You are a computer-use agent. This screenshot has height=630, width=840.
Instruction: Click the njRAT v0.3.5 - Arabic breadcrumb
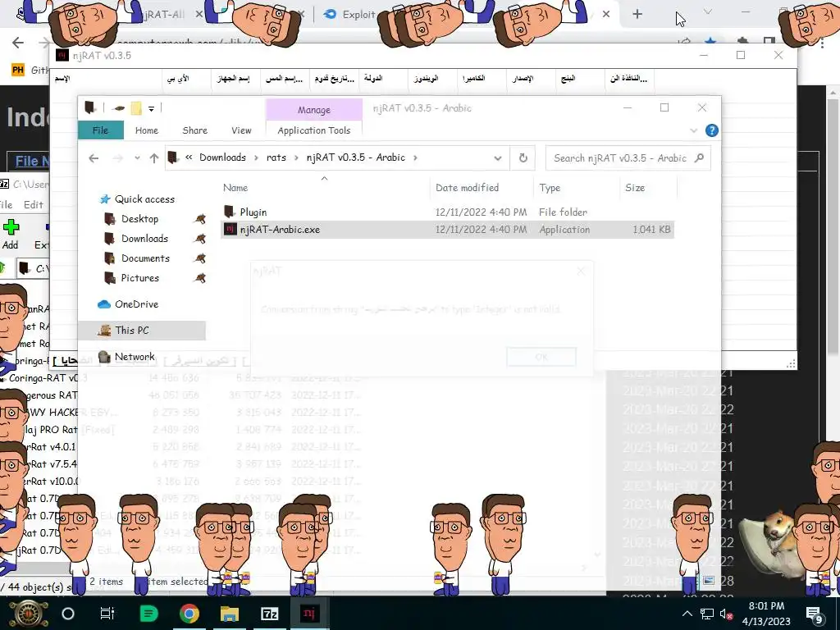tap(356, 157)
